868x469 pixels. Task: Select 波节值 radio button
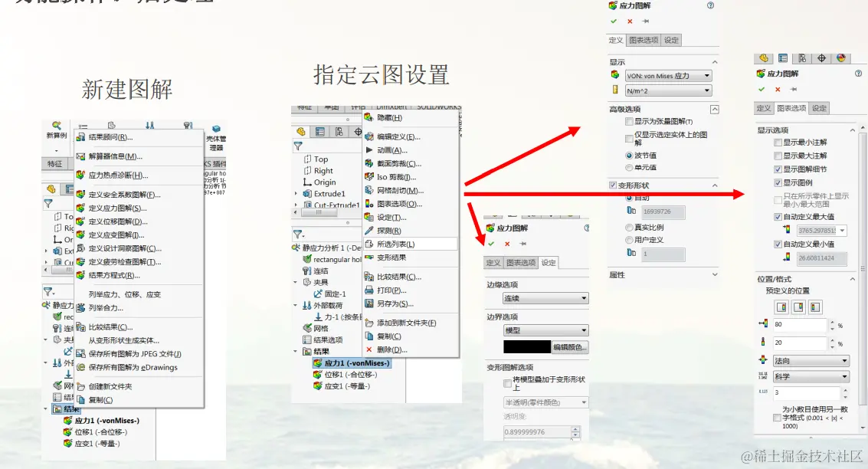point(629,156)
